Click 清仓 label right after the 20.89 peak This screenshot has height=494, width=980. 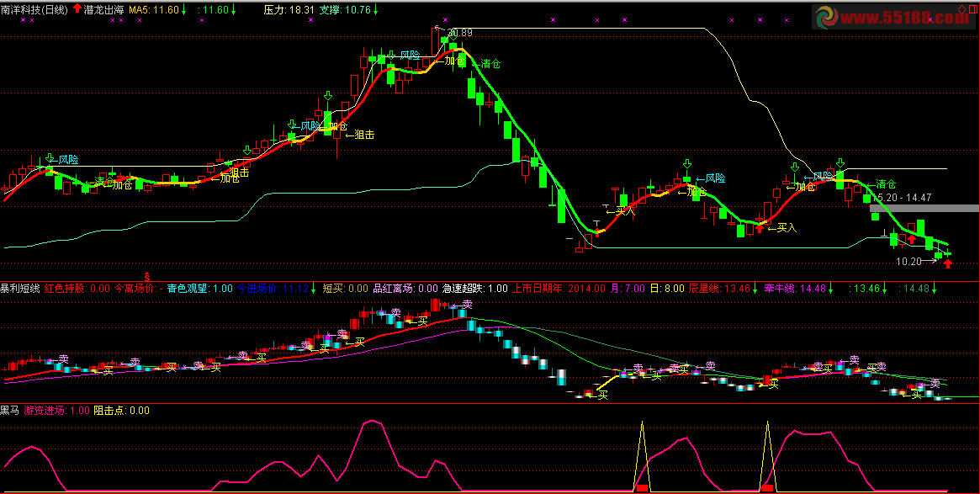(490, 63)
